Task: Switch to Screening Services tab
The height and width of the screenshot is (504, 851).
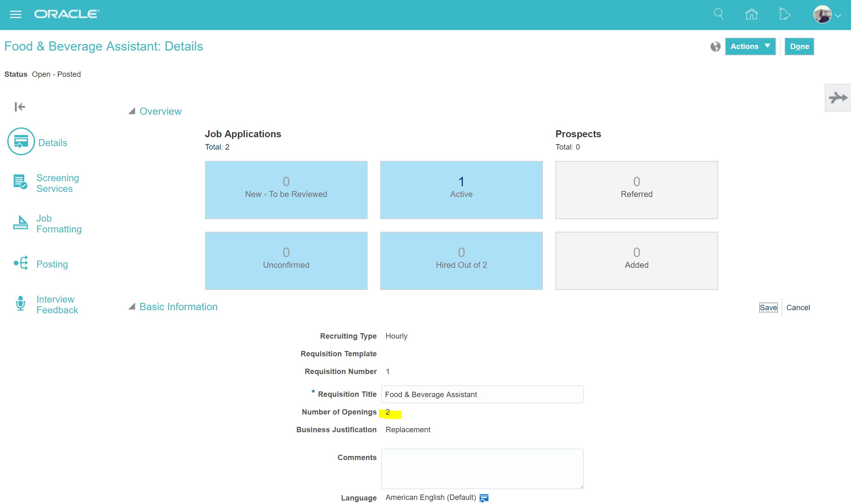Action: pyautogui.click(x=58, y=183)
